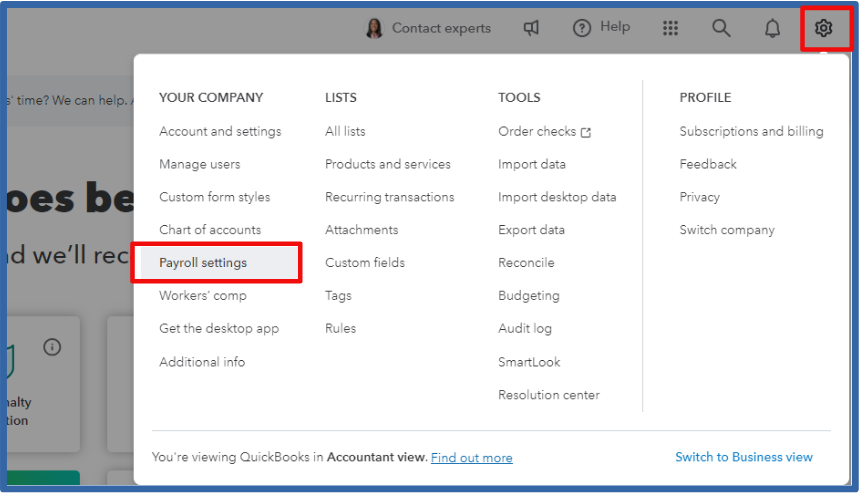The image size is (861, 493).
Task: Open the Settings gear icon
Action: [823, 27]
